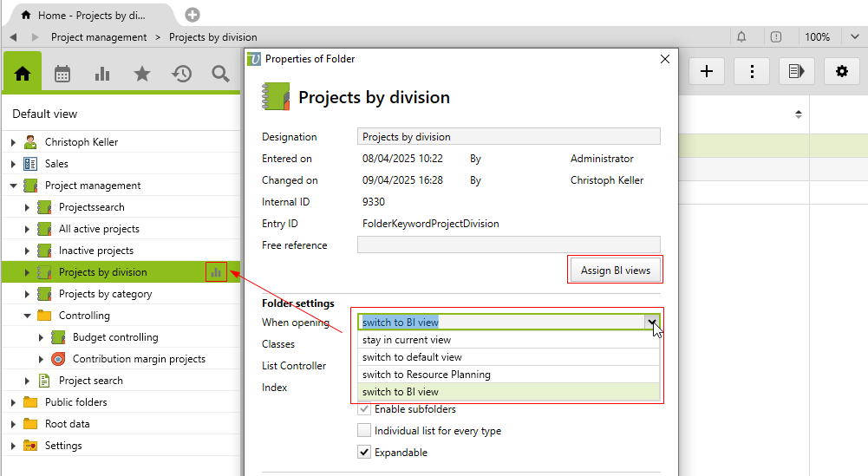Open favorites star icon
Image resolution: width=868 pixels, height=476 pixels.
click(x=141, y=74)
